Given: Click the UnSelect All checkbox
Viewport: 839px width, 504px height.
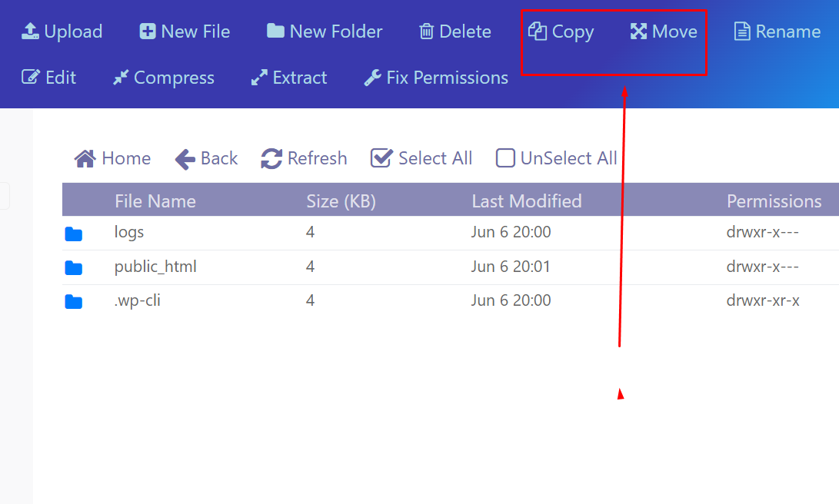Looking at the screenshot, I should click(505, 158).
